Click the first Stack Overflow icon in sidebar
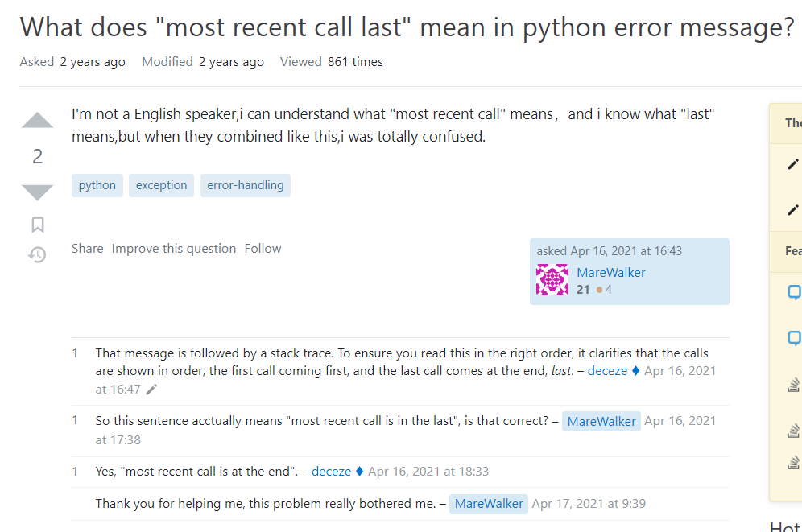The height and width of the screenshot is (532, 802). (793, 386)
